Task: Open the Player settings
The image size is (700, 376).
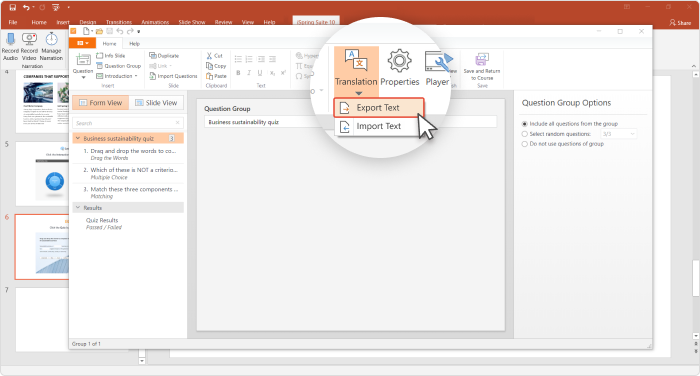Action: tap(438, 67)
